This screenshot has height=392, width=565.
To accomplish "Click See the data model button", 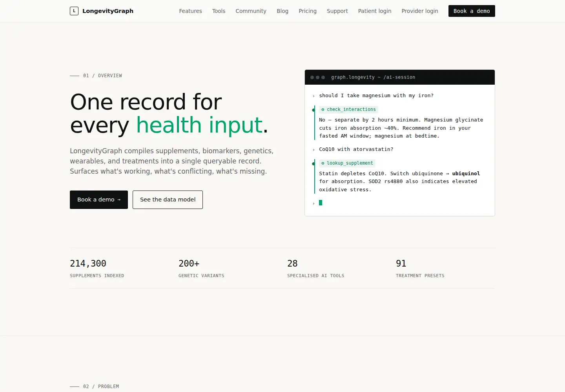I will [x=168, y=200].
